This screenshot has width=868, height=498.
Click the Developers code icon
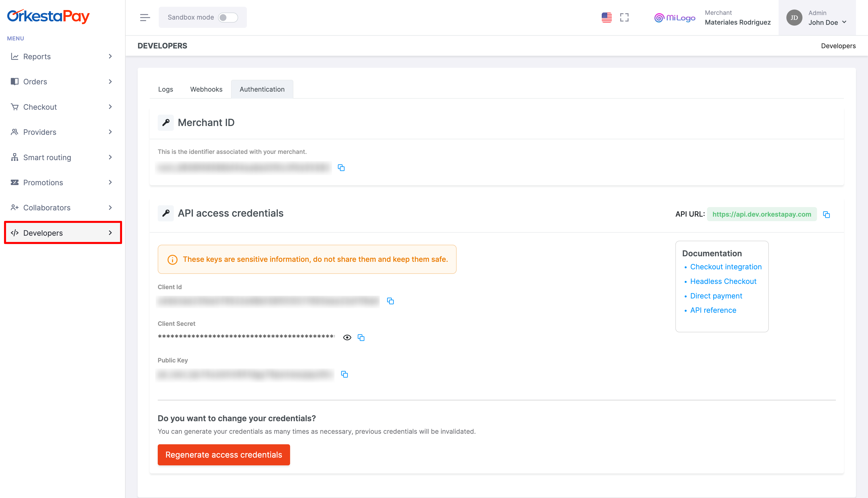click(x=14, y=233)
